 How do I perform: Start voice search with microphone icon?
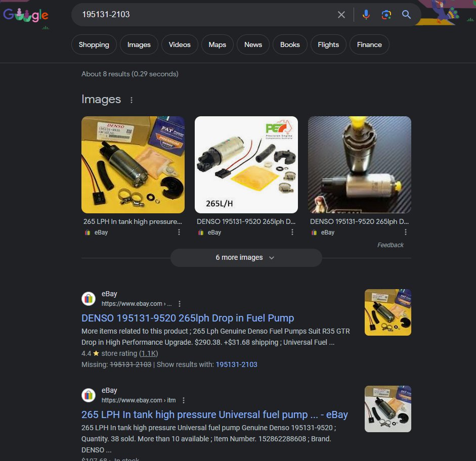pos(366,15)
